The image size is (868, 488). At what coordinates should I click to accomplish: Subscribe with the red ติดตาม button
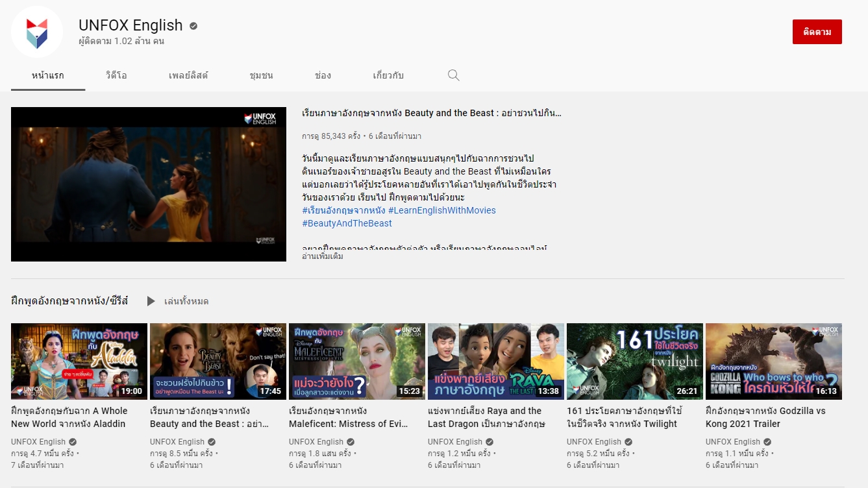(x=817, y=32)
